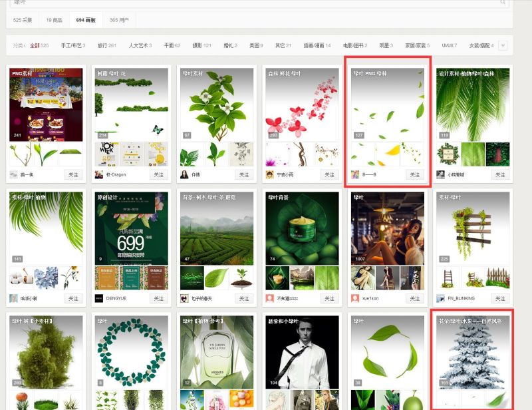Open 宁波小雨 user avatar
The image size is (532, 410).
pyautogui.click(x=270, y=174)
